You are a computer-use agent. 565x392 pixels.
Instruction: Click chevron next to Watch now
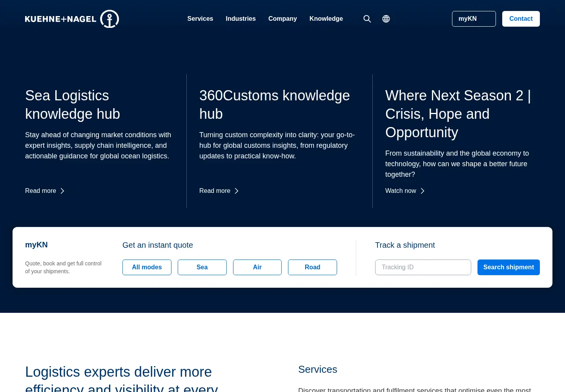tap(422, 191)
